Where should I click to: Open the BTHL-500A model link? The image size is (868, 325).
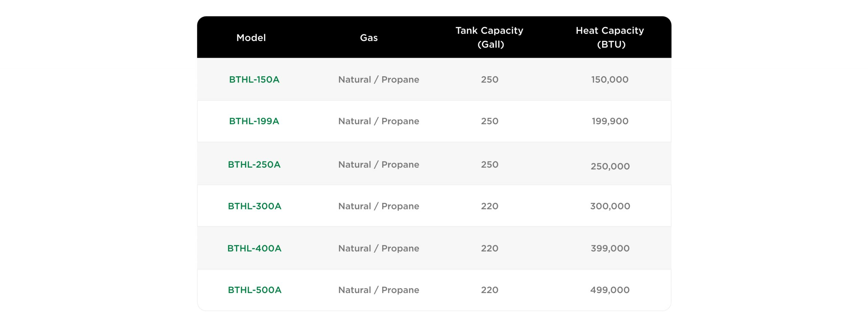click(254, 290)
